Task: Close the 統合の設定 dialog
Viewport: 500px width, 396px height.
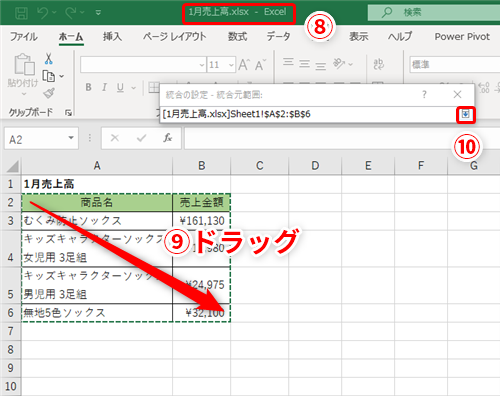Action: 457,95
